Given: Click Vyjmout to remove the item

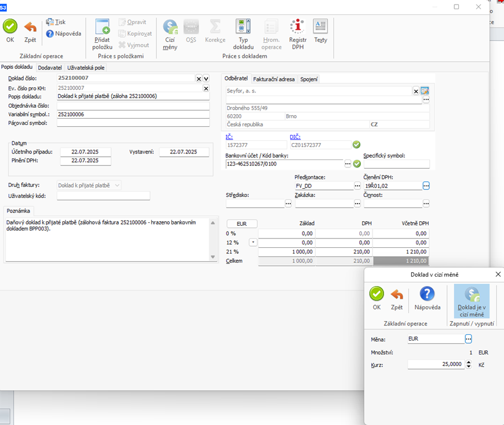Looking at the screenshot, I should click(x=133, y=45).
